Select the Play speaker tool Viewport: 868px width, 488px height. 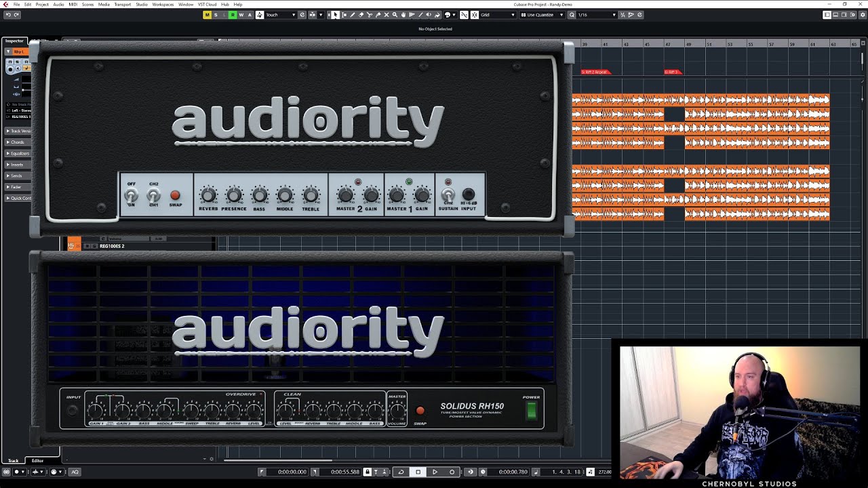click(429, 15)
